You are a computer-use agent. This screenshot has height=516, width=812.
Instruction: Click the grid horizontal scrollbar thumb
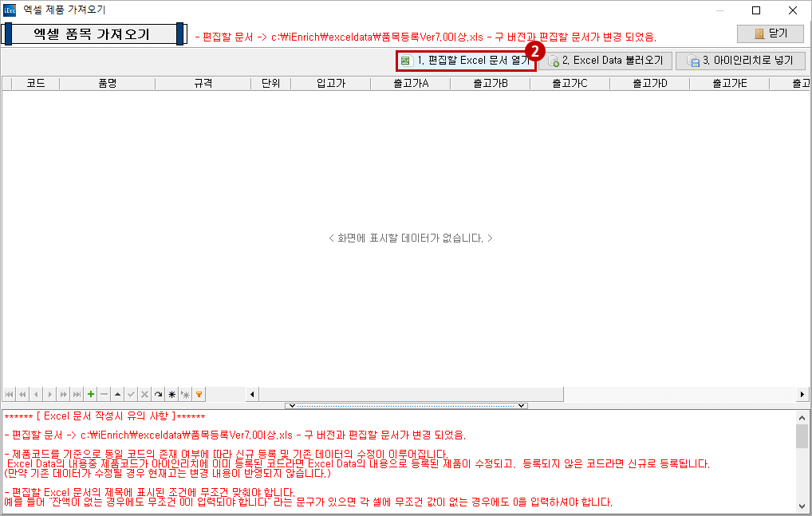pos(411,394)
